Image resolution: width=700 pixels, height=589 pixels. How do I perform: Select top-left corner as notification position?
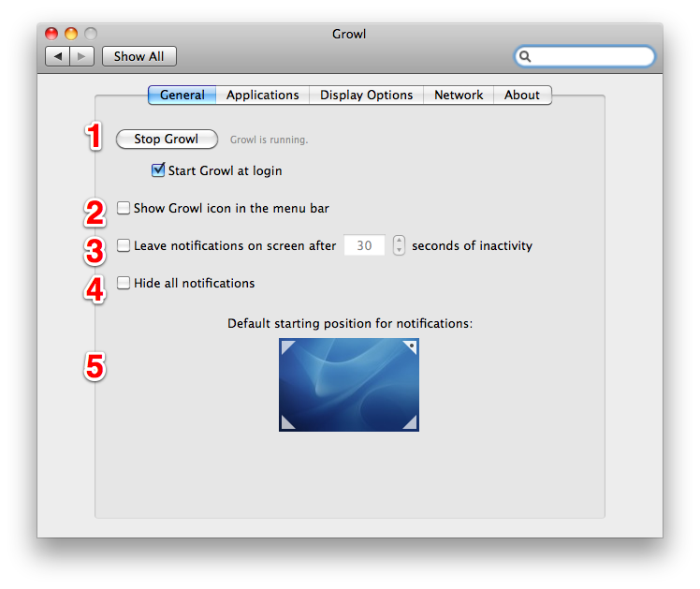pyautogui.click(x=287, y=347)
